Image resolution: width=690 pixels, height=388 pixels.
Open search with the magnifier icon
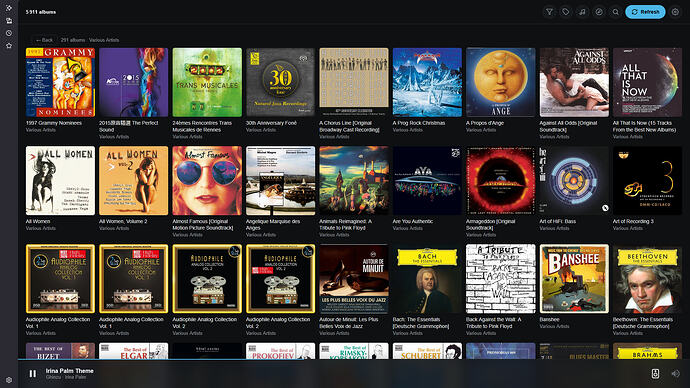point(616,12)
